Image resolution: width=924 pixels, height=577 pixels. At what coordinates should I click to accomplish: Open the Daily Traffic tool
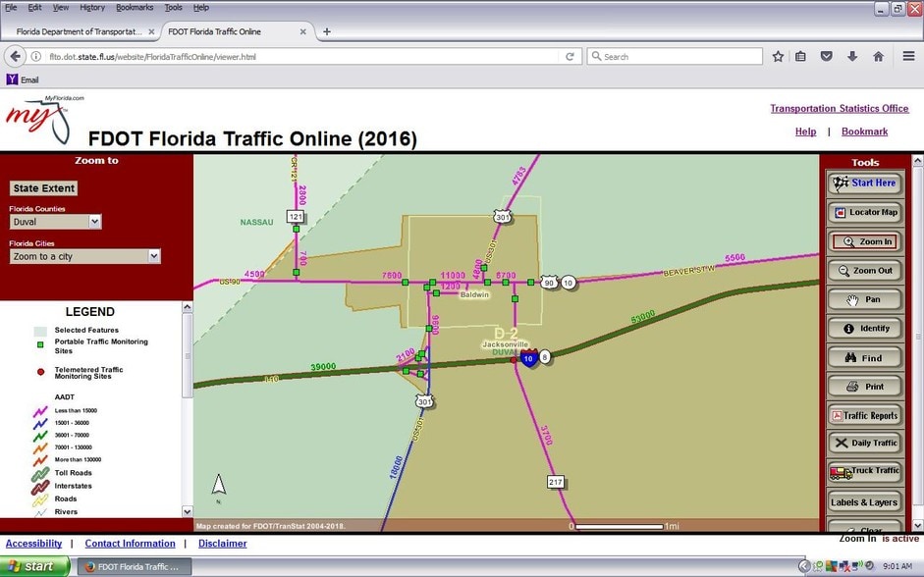[865, 443]
